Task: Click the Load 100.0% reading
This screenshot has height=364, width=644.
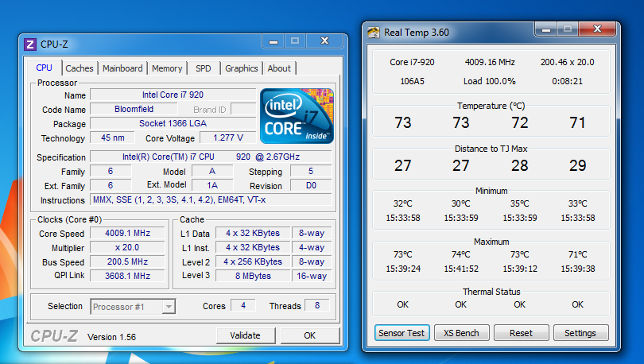Action: click(x=490, y=81)
